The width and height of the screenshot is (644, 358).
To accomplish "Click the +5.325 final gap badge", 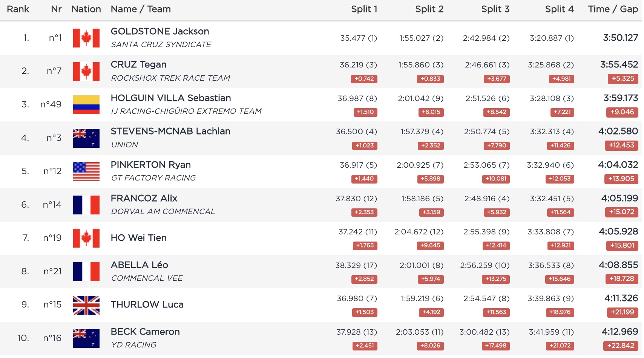I will click(623, 79).
